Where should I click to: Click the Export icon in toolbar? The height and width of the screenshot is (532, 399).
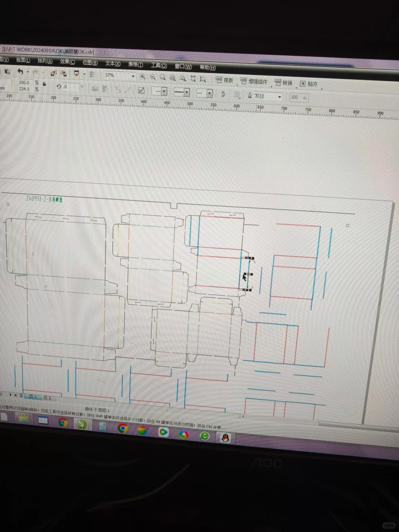(64, 74)
